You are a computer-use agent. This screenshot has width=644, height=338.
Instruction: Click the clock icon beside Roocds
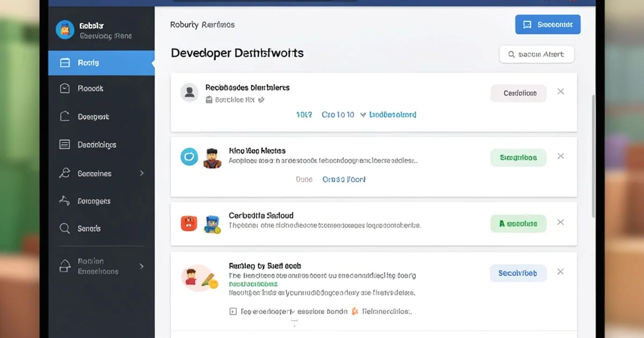(65, 89)
